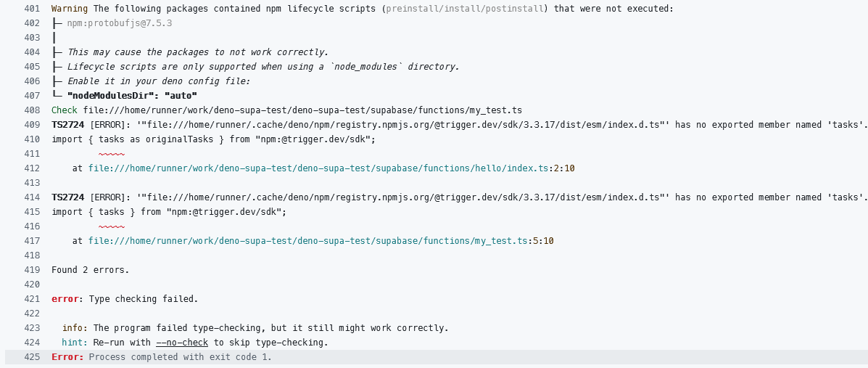Click line number 412

click(x=31, y=168)
